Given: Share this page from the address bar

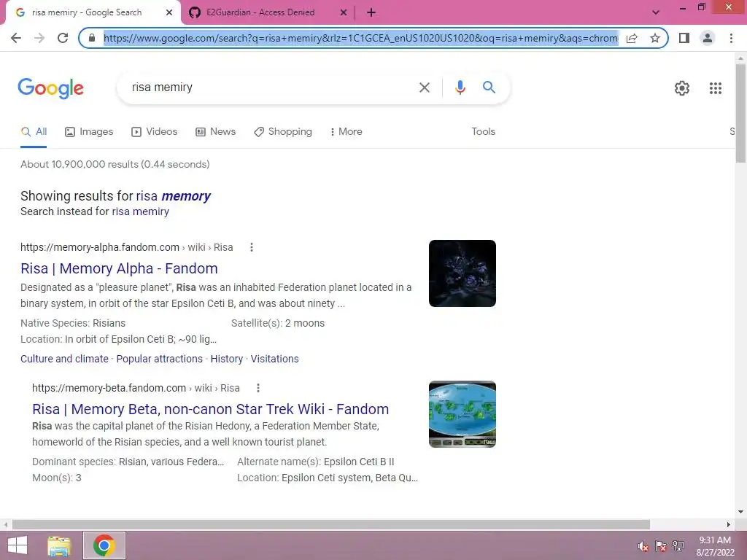Looking at the screenshot, I should [632, 38].
